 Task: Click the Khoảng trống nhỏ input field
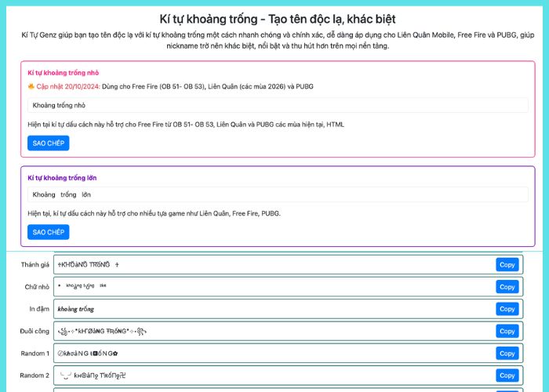pyautogui.click(x=278, y=105)
